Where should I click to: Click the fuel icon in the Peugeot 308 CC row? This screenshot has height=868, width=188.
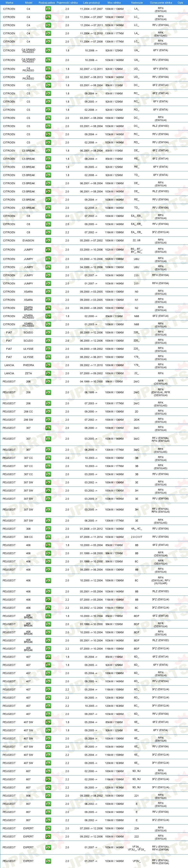48,537
